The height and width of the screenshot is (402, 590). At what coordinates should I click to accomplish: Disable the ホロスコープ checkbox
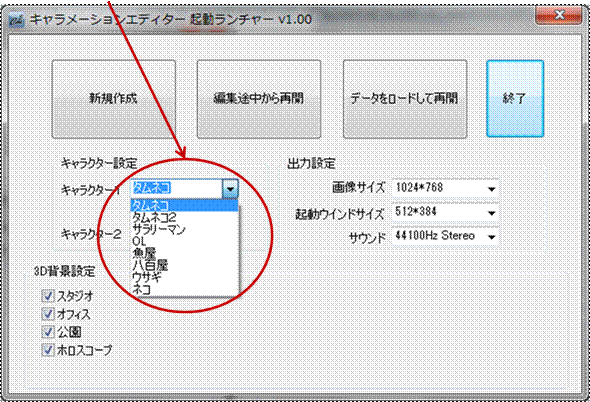[48, 350]
